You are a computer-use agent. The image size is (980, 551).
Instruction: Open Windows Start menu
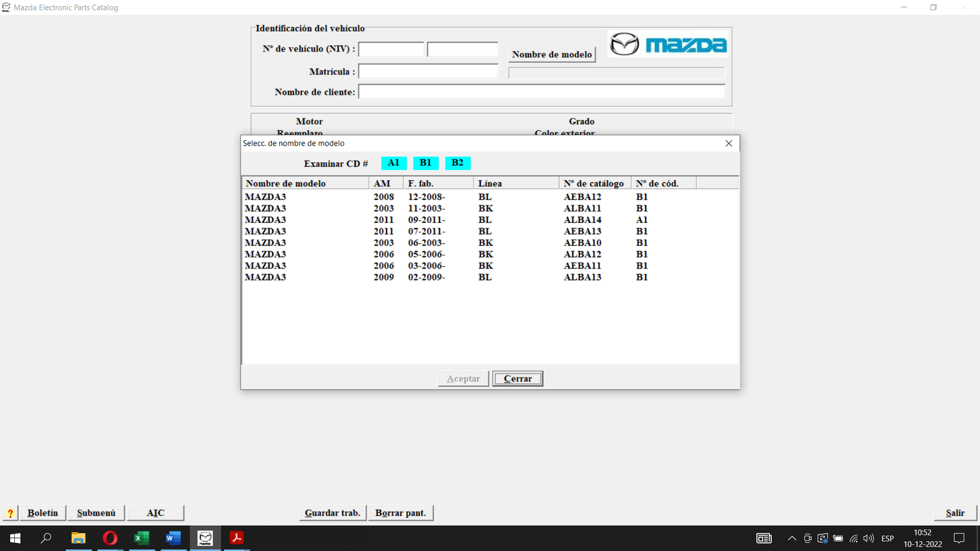15,538
